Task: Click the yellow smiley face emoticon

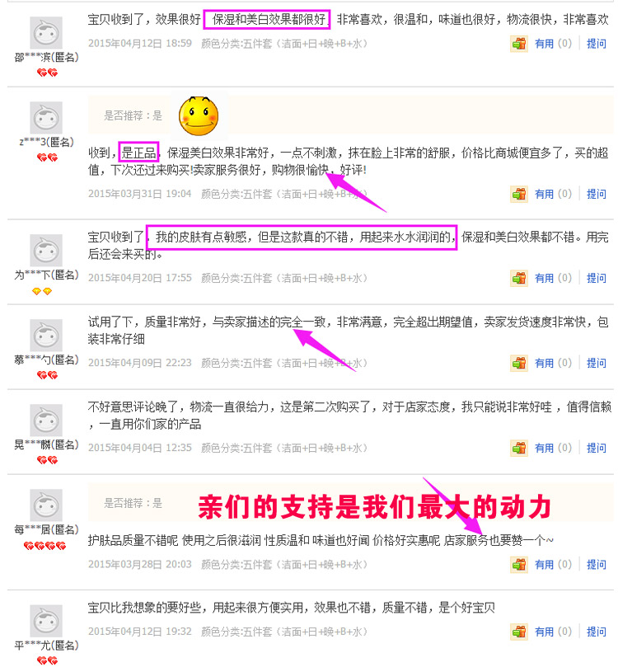Action: click(199, 115)
